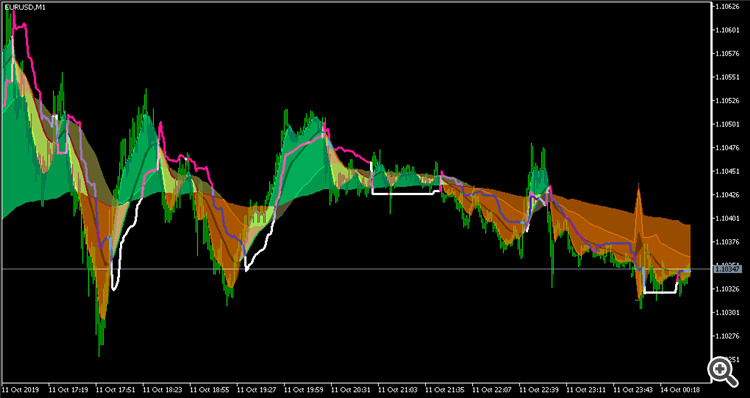Pick the 11 Oct 23:43 time label
The image size is (750, 398).
633,389
